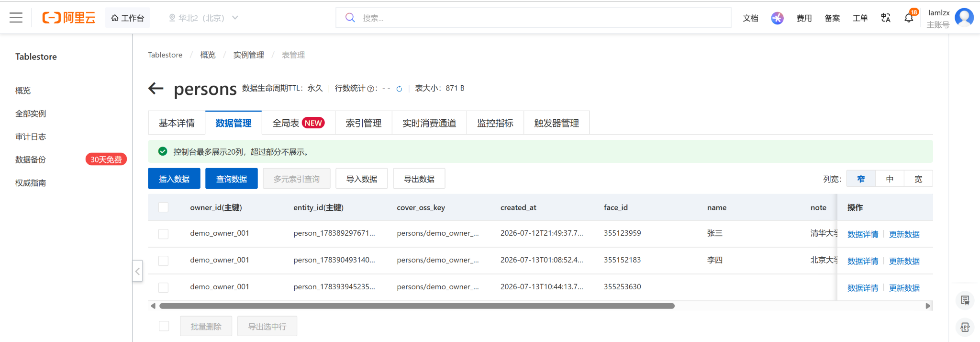Open 备案 in the top bar
This screenshot has height=342, width=980.
pyautogui.click(x=832, y=18)
